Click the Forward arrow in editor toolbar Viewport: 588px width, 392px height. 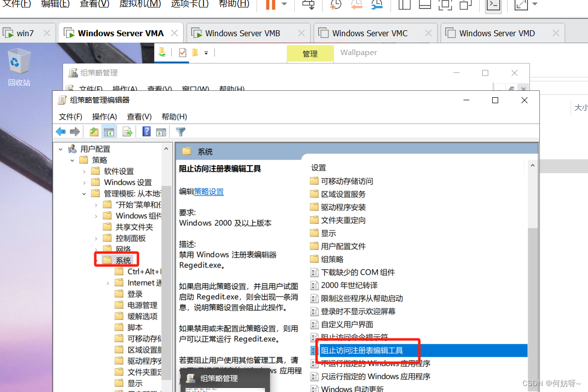pyautogui.click(x=75, y=131)
